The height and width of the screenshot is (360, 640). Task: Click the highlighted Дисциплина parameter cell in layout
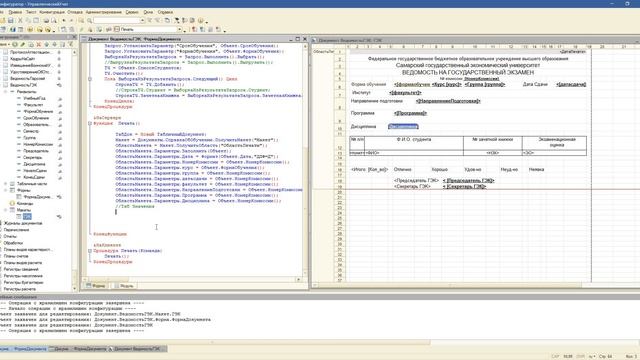click(x=403, y=127)
